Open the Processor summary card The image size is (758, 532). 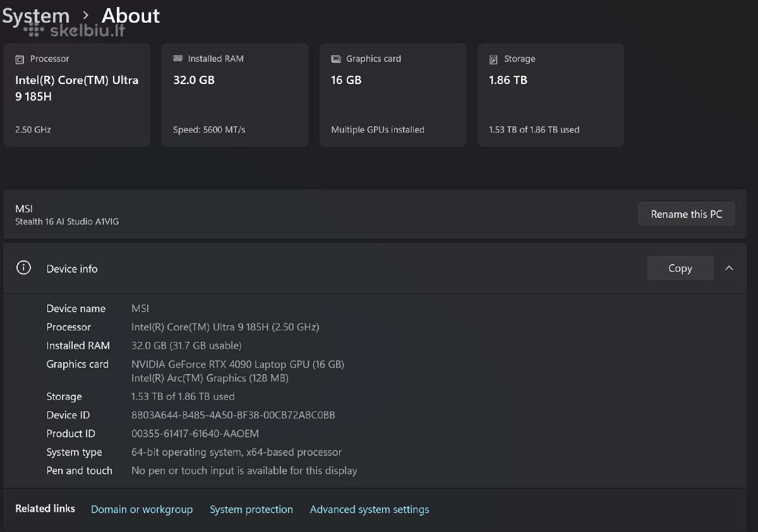pos(77,95)
